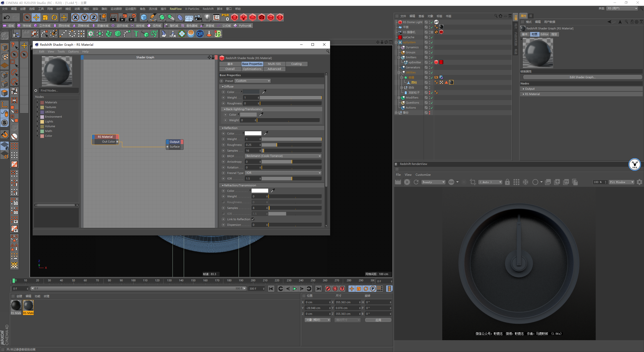The height and width of the screenshot is (352, 644).
Task: Expand the Output node group
Action: pyautogui.click(x=523, y=89)
